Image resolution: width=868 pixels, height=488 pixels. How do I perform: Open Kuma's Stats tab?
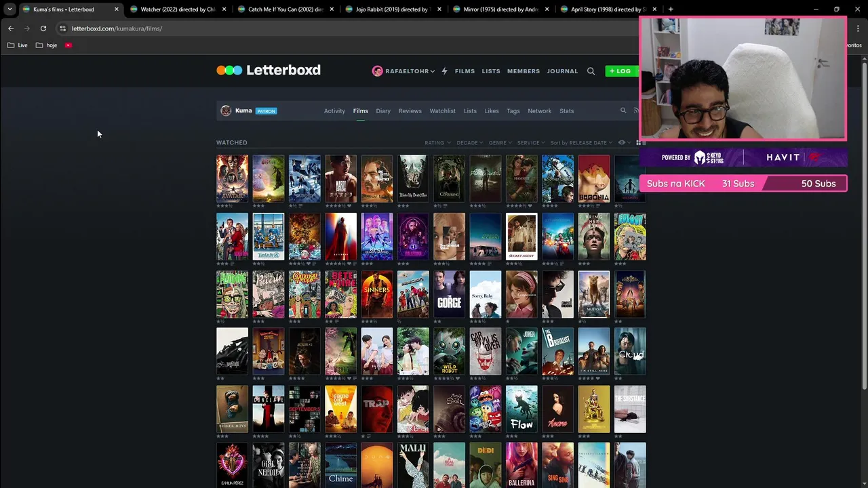pyautogui.click(x=567, y=111)
